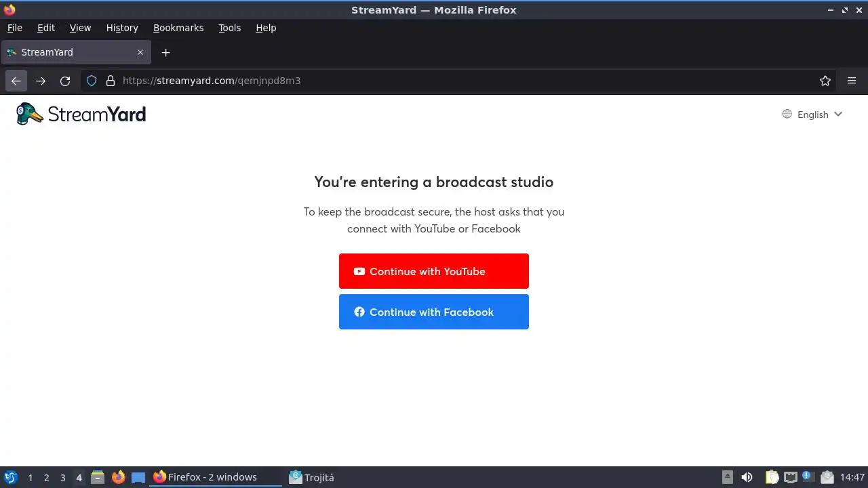Reload the StreamYard page
The image size is (868, 488).
point(65,81)
